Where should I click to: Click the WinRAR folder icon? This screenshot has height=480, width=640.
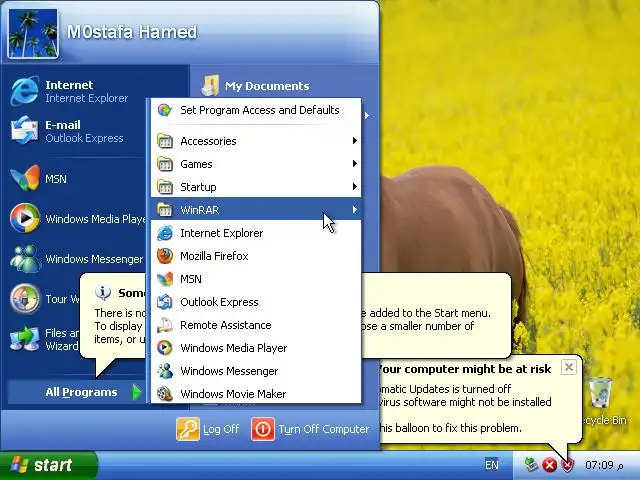[x=165, y=210]
